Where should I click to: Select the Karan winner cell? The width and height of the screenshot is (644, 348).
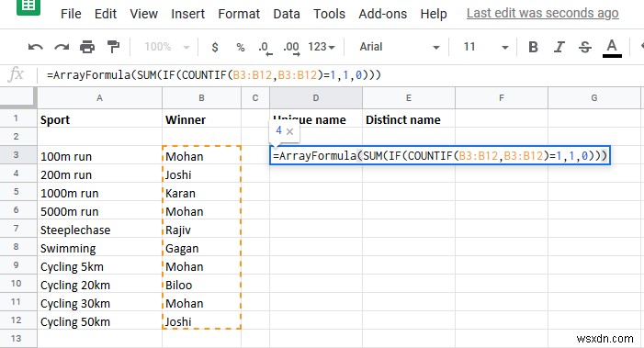coord(201,192)
